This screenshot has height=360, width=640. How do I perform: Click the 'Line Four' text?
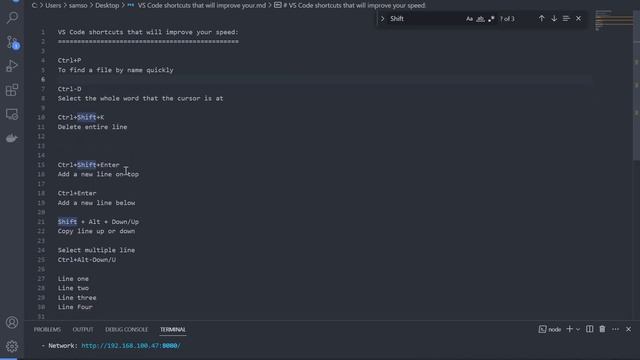coord(75,307)
